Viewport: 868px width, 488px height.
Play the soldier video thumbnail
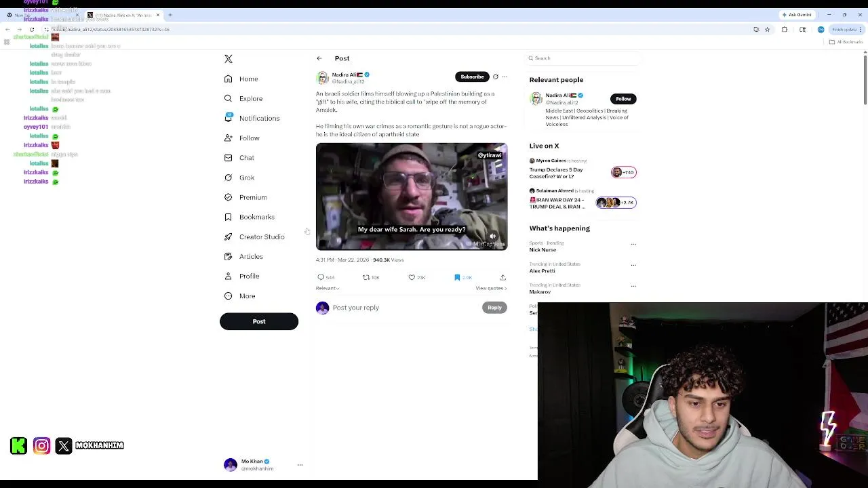(x=412, y=197)
